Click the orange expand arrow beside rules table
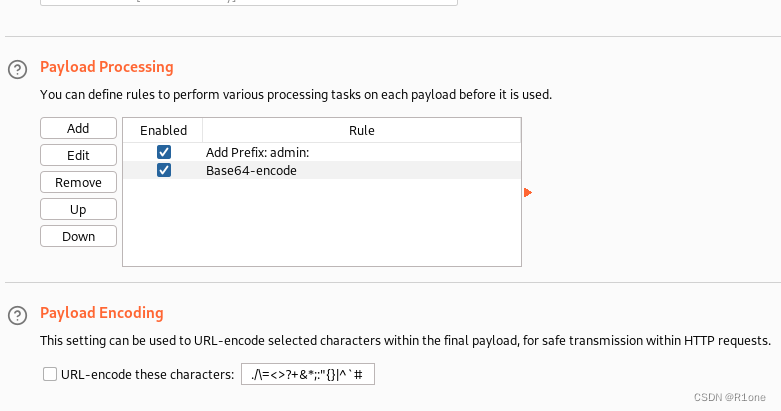The width and height of the screenshot is (781, 411). click(528, 192)
